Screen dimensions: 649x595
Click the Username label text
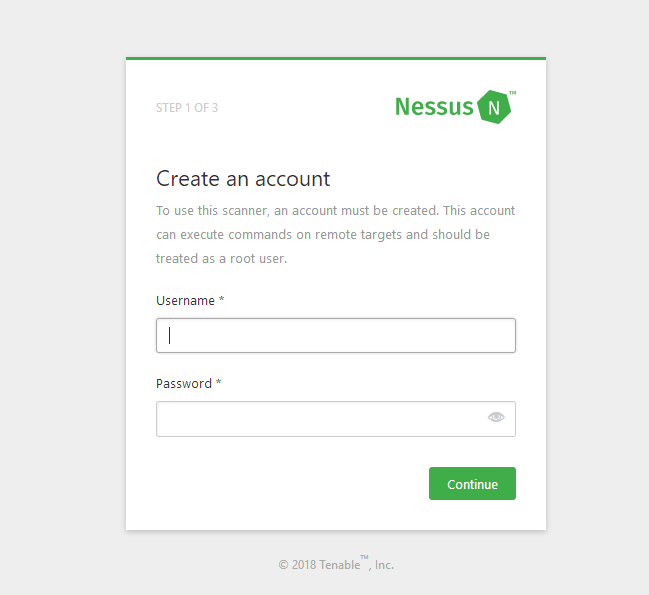click(x=185, y=301)
